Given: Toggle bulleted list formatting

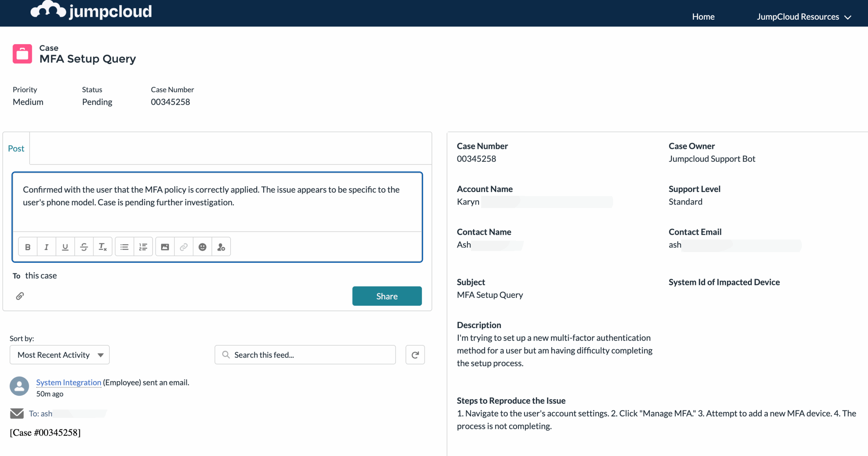Looking at the screenshot, I should [124, 246].
